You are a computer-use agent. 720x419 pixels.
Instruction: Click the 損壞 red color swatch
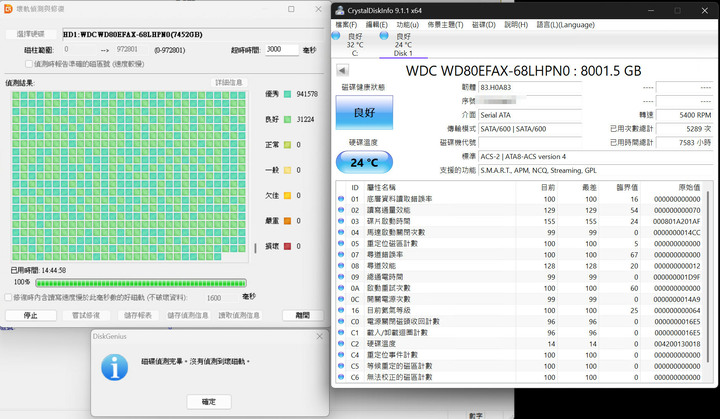[287, 246]
